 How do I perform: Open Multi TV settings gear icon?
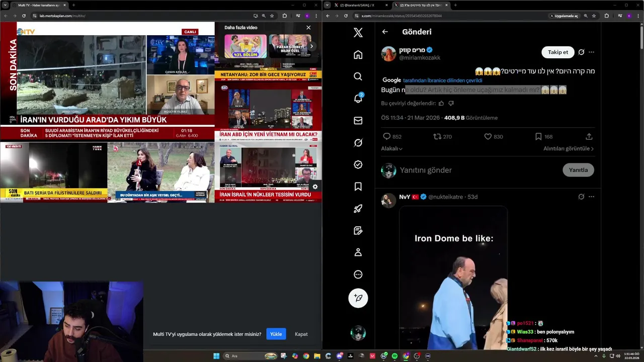(x=315, y=187)
